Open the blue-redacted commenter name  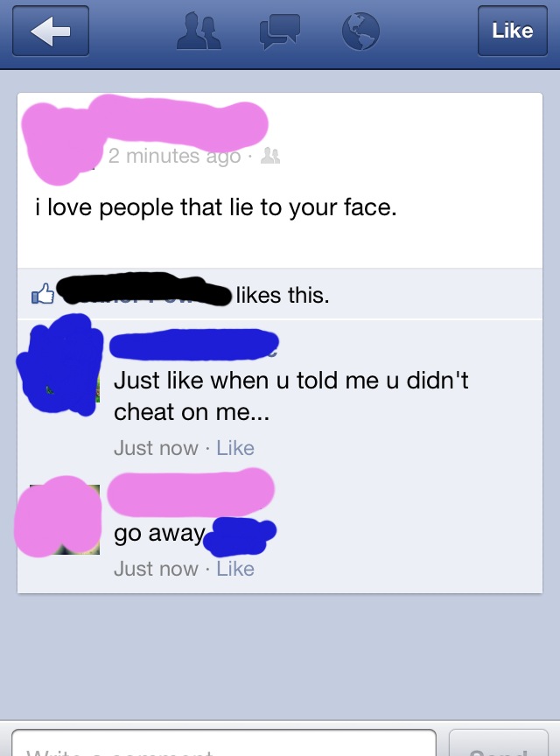[x=194, y=344]
